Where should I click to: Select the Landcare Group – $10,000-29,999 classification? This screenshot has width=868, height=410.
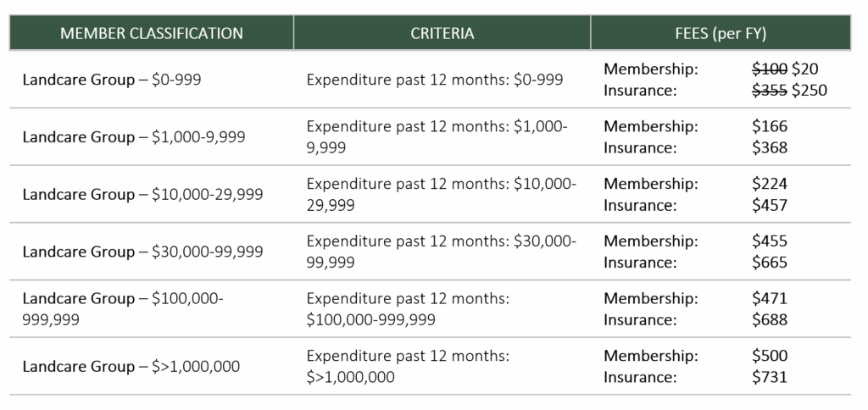click(x=142, y=194)
